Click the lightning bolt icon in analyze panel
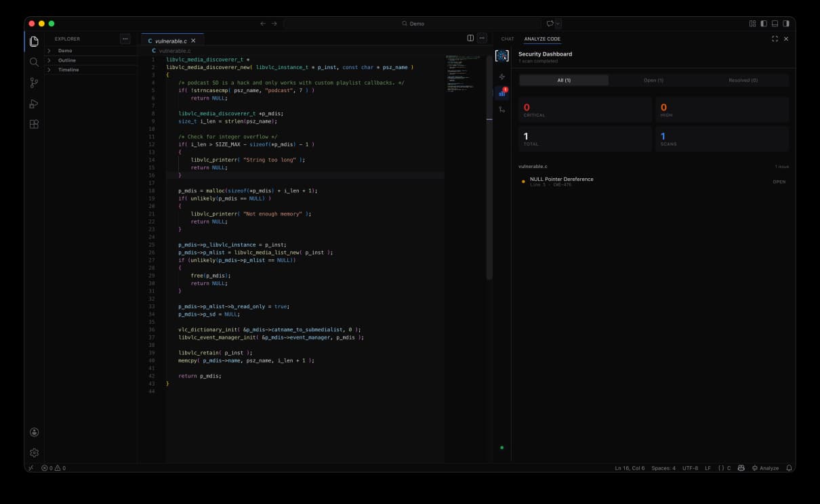This screenshot has height=504, width=820. click(x=501, y=77)
